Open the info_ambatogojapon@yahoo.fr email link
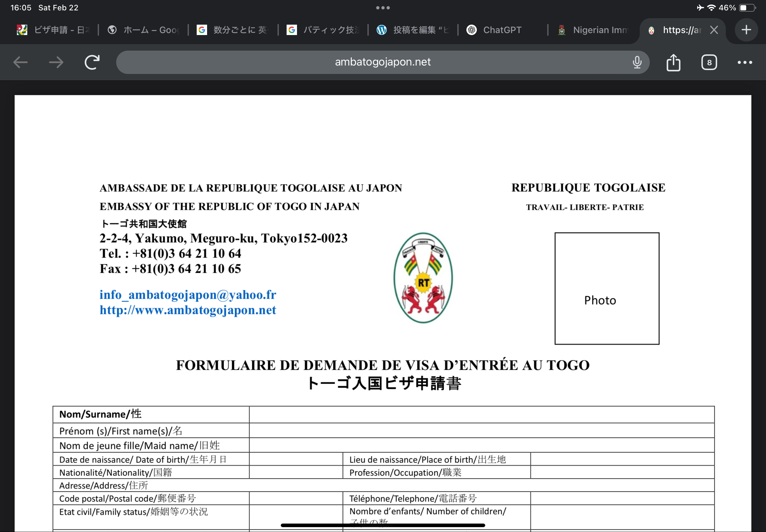This screenshot has width=766, height=532. pyautogui.click(x=188, y=295)
